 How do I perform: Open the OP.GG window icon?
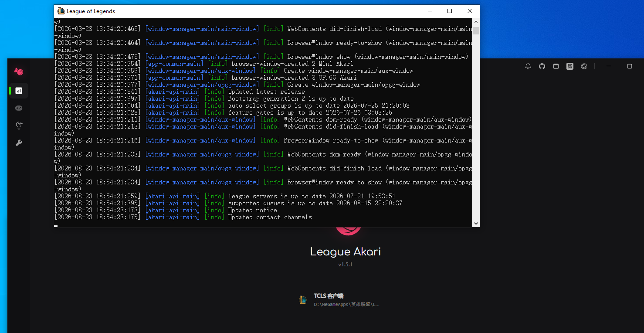[570, 66]
